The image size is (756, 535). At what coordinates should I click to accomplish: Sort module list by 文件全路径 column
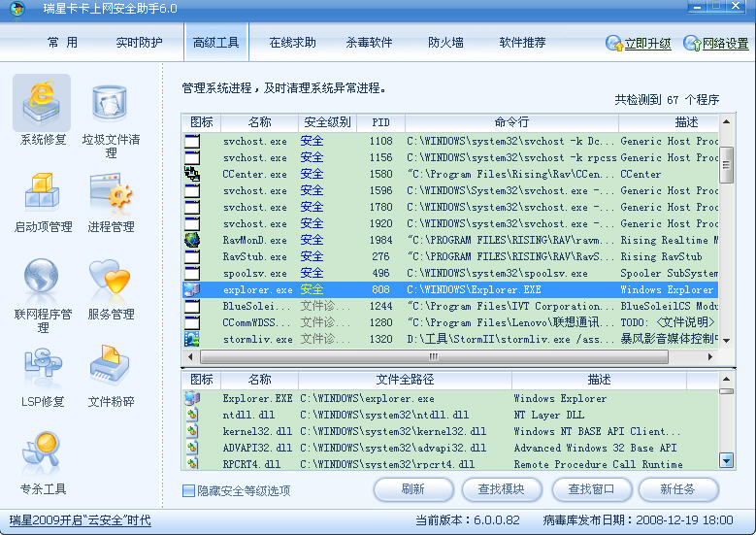(x=405, y=380)
